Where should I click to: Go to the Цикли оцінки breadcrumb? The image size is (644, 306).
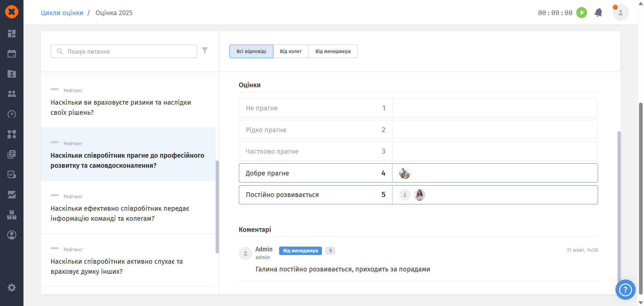[x=62, y=13]
